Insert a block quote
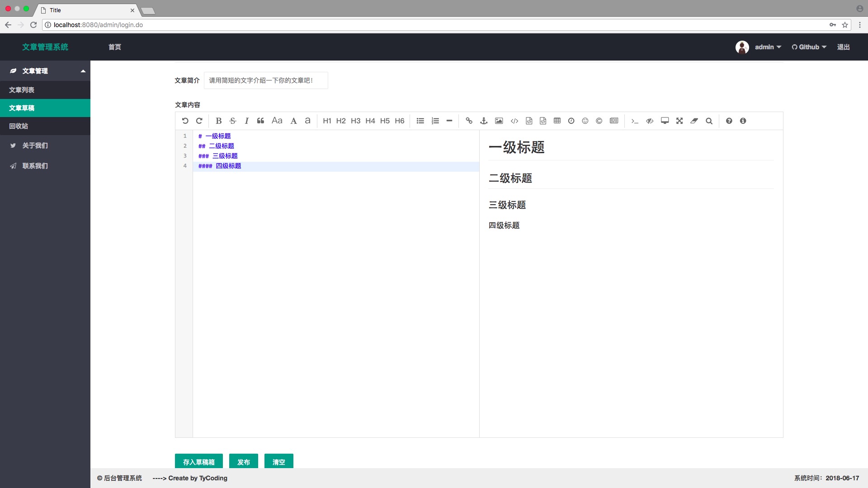868x488 pixels. [x=260, y=121]
